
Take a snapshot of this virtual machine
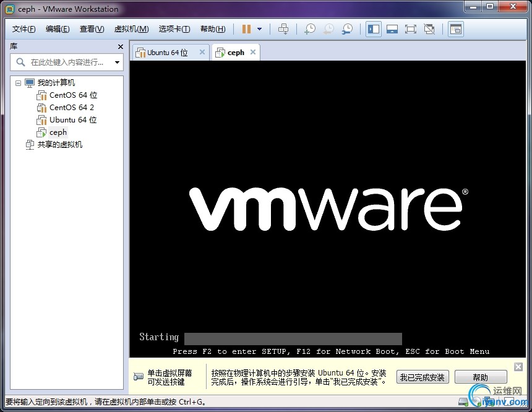pyautogui.click(x=310, y=29)
